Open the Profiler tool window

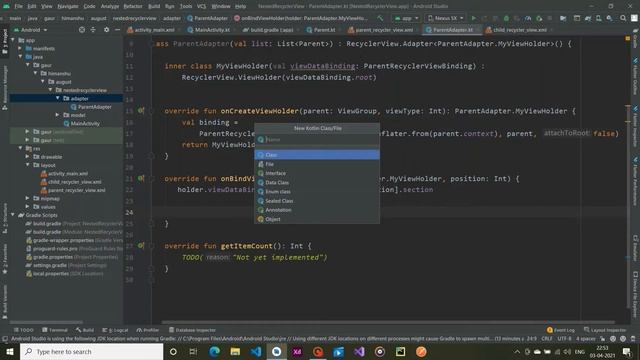tap(147, 330)
